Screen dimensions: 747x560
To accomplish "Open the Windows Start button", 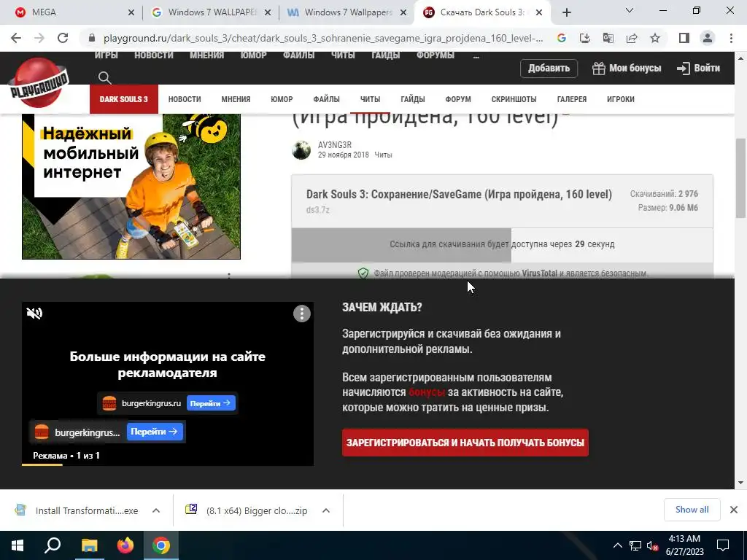I will (x=18, y=545).
